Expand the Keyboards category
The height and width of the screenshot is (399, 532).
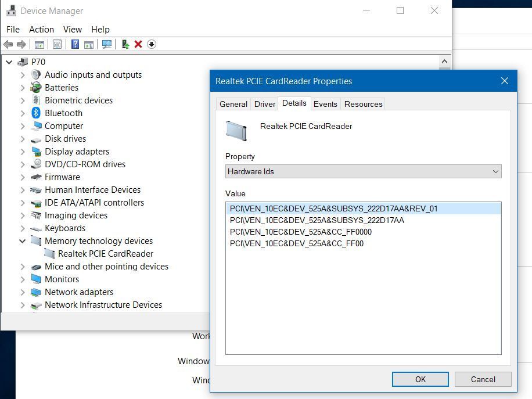23,228
